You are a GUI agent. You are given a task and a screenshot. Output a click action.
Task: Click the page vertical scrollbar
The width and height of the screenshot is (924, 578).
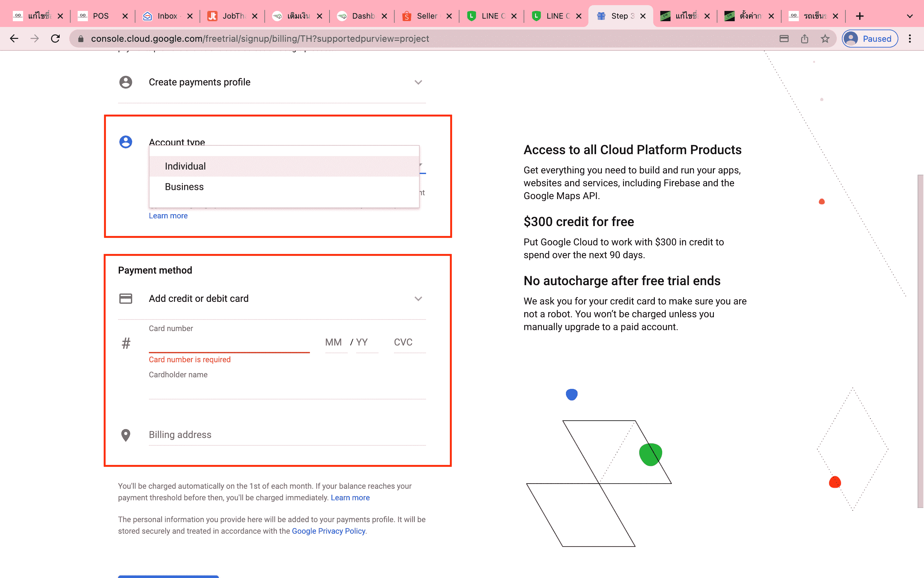[920, 341]
